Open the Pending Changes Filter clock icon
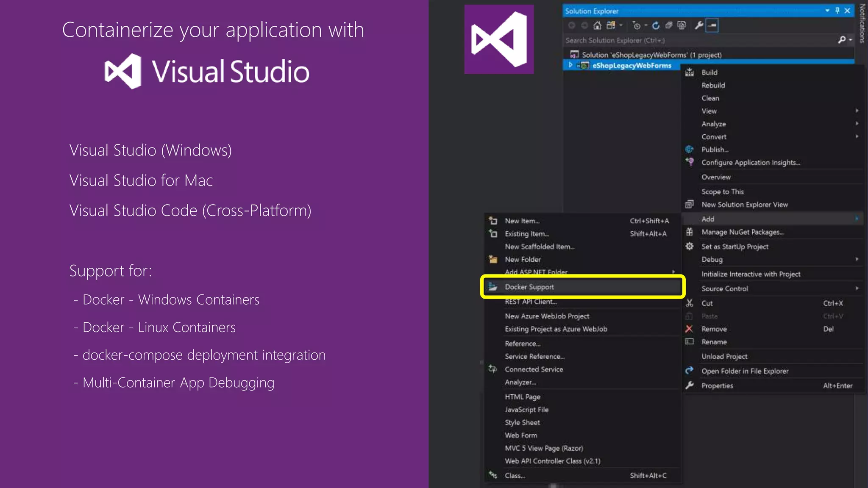The height and width of the screenshot is (488, 868). point(636,25)
